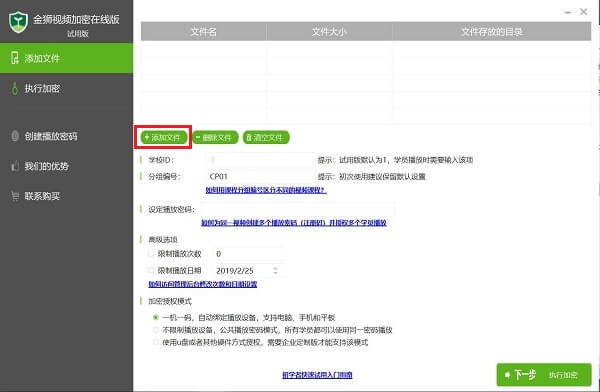Click into the 学校ID input field
This screenshot has height=392, width=600.
(261, 160)
